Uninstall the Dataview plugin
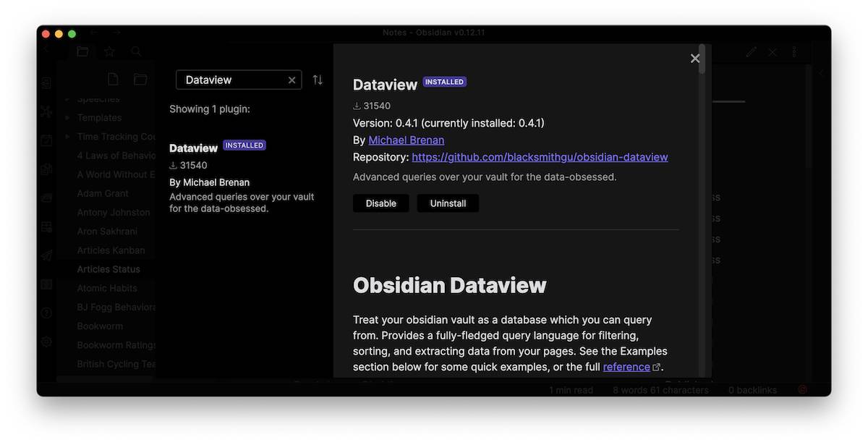This screenshot has height=445, width=868. point(448,203)
